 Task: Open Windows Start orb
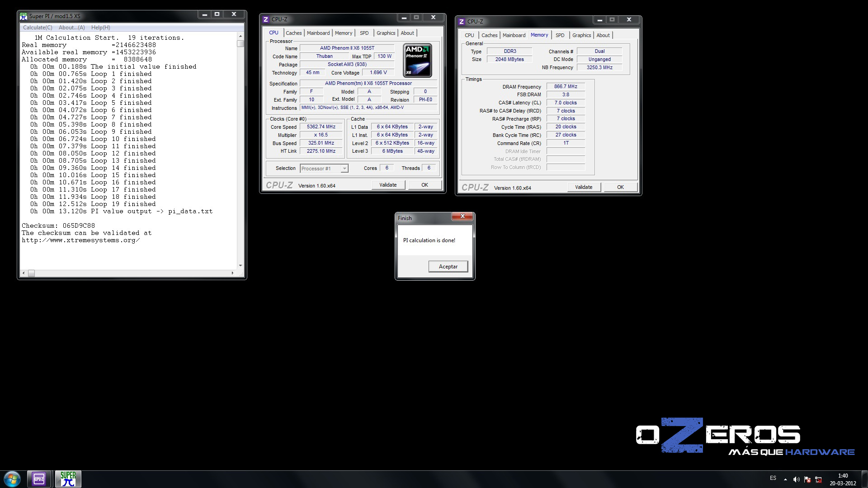(x=12, y=479)
